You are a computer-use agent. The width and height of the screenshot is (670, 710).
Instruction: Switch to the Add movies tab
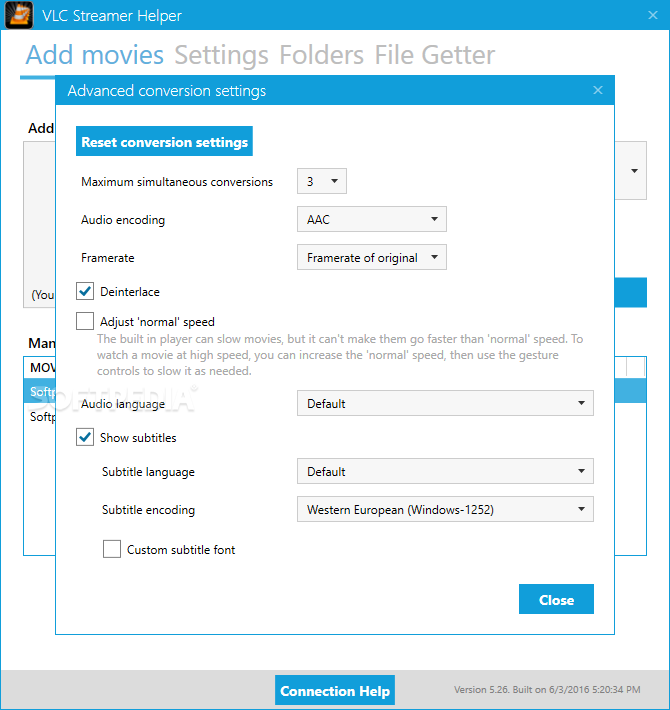pyautogui.click(x=94, y=55)
